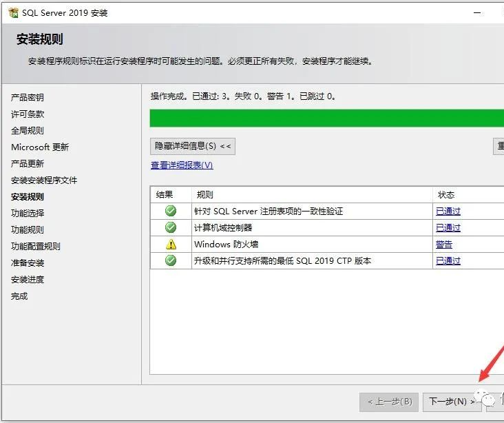Click the rule text 升级和并行支持所需的最低 SQL 2019 CTP 版本
Image resolution: width=504 pixels, height=423 pixels.
tap(282, 260)
